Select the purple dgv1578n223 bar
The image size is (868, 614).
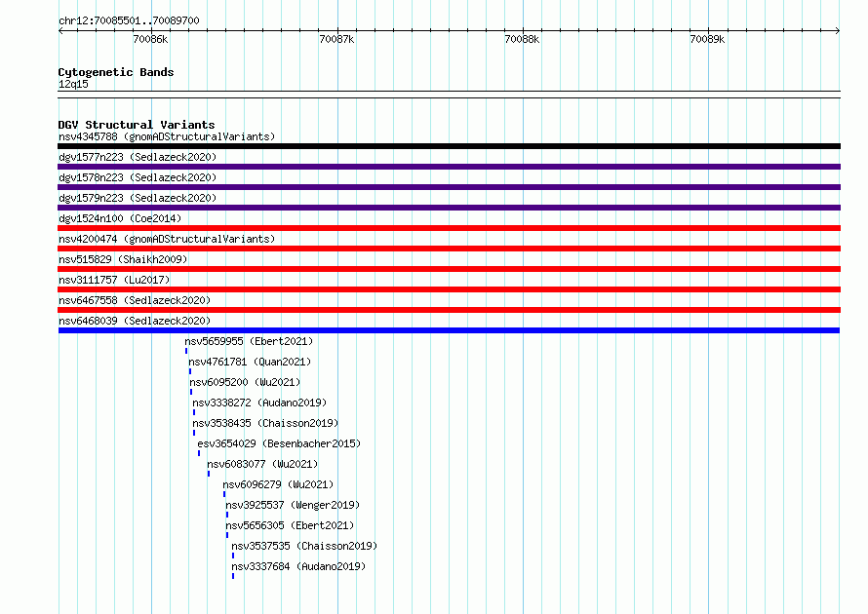449,187
